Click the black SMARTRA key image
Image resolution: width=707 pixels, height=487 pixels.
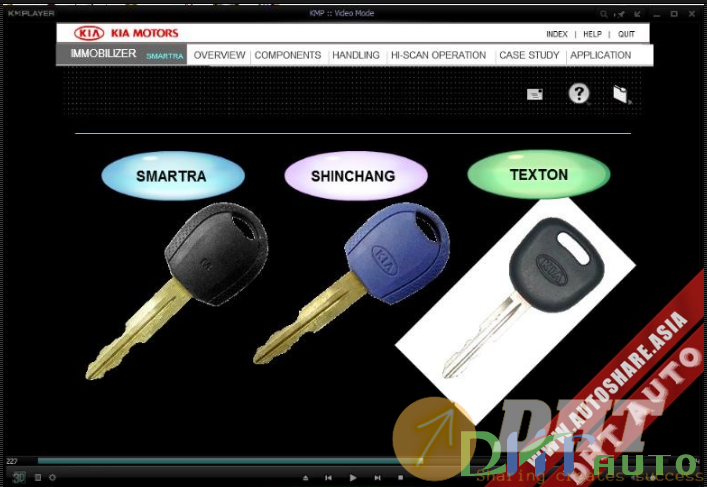pyautogui.click(x=177, y=289)
